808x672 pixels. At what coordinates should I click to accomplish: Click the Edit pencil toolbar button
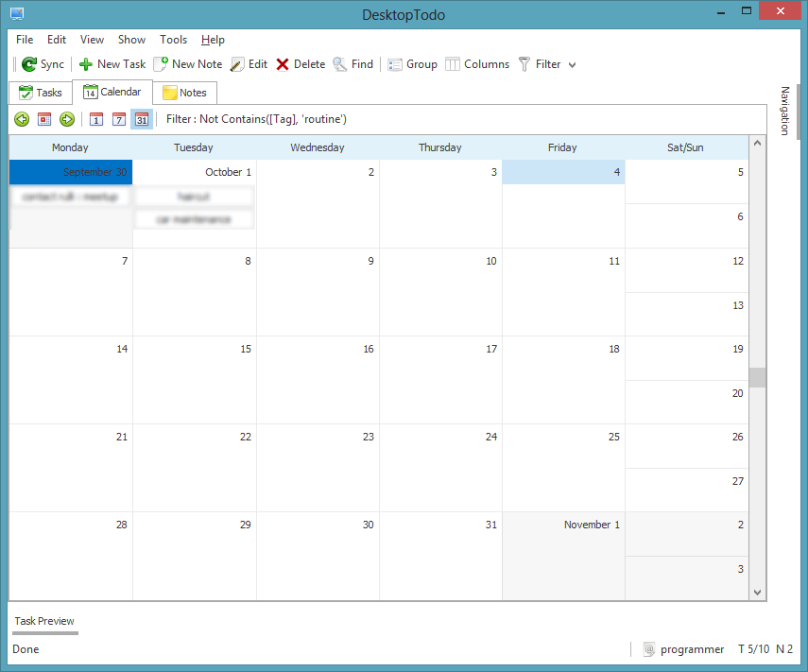(x=249, y=64)
